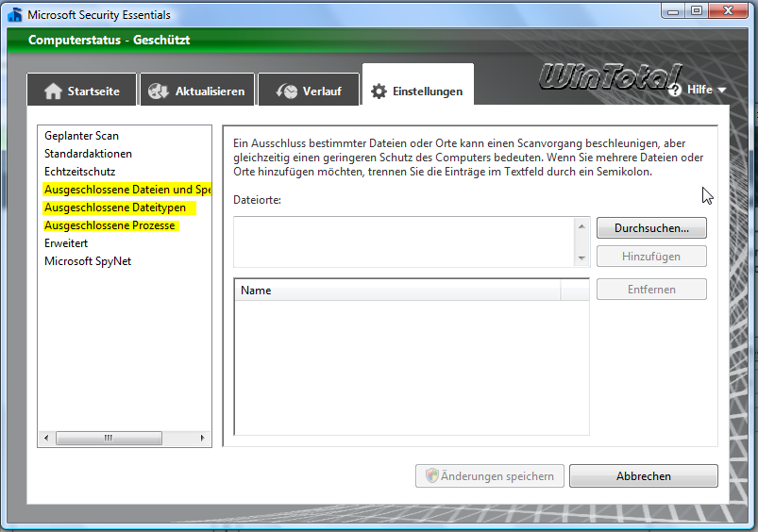
Task: Click scroll up arrow of Dateiorte field
Action: point(581,226)
